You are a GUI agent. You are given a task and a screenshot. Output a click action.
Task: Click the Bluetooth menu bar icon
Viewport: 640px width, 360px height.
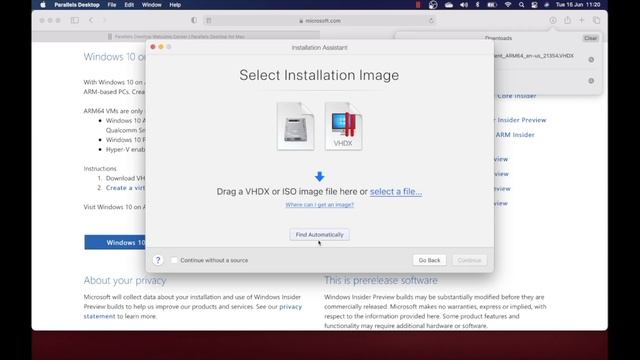[478, 5]
